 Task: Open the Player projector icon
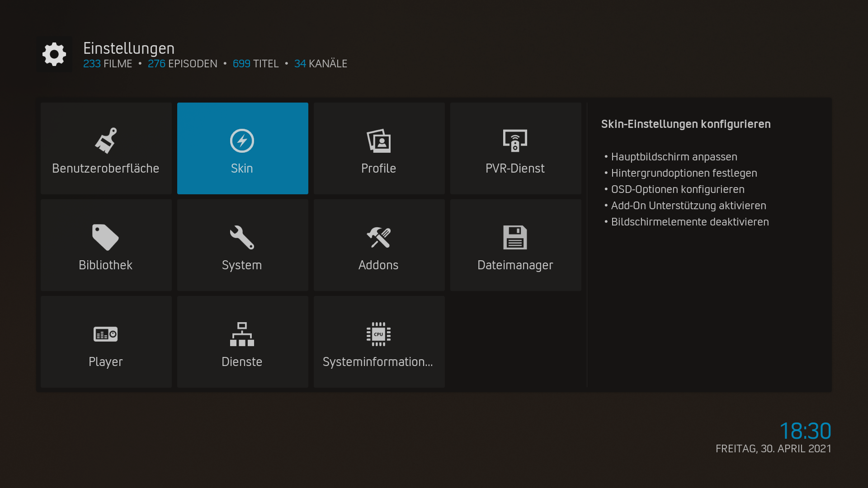[105, 334]
